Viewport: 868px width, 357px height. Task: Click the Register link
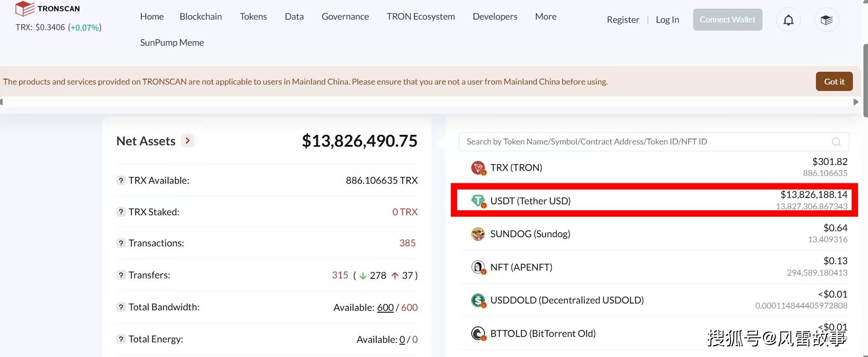(x=623, y=20)
